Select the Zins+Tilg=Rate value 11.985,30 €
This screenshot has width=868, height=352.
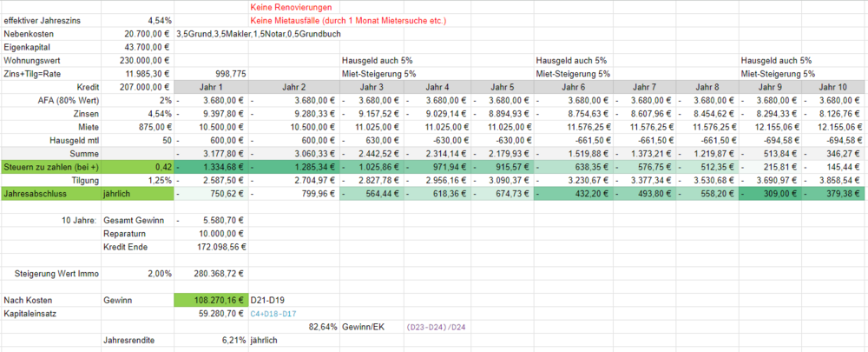point(147,74)
